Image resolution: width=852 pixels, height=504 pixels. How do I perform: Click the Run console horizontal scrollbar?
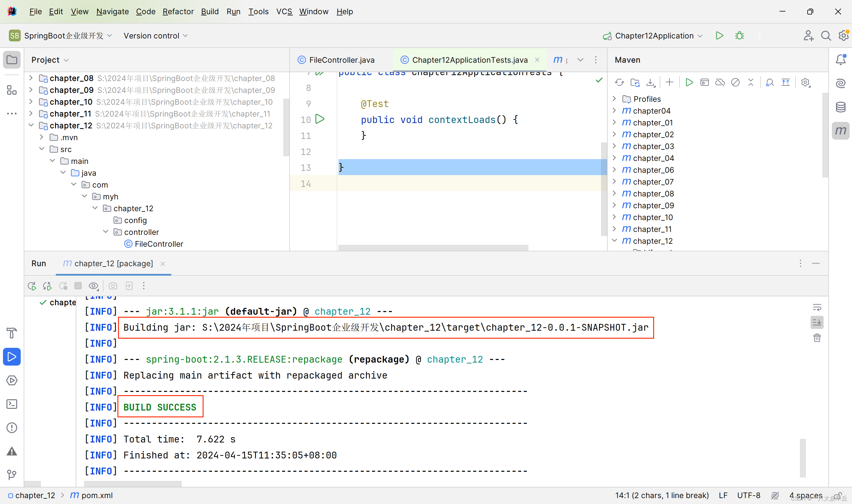pyautogui.click(x=133, y=483)
